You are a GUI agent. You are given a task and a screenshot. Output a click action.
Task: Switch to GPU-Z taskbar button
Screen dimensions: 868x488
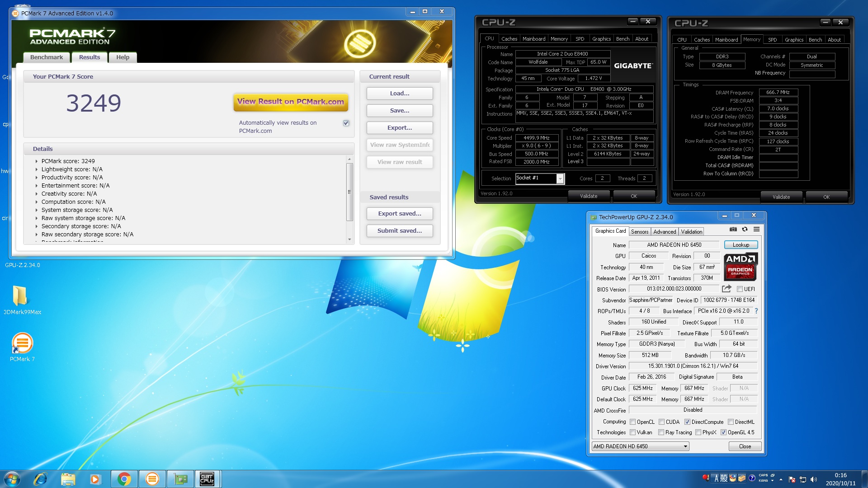[180, 479]
